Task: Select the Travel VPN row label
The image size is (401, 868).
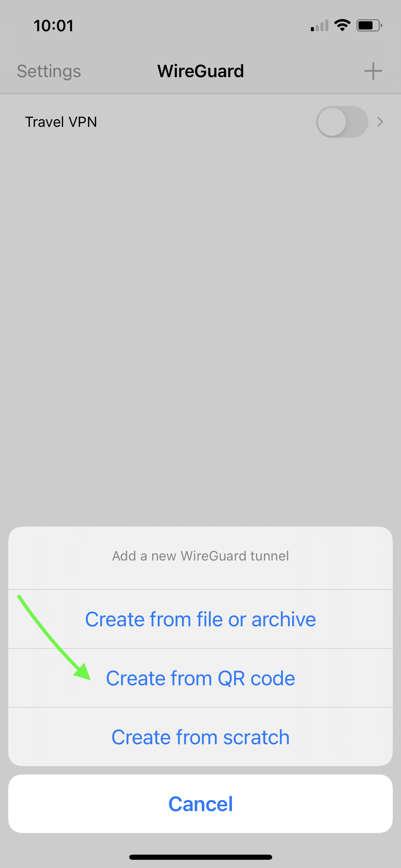Action: (x=61, y=122)
